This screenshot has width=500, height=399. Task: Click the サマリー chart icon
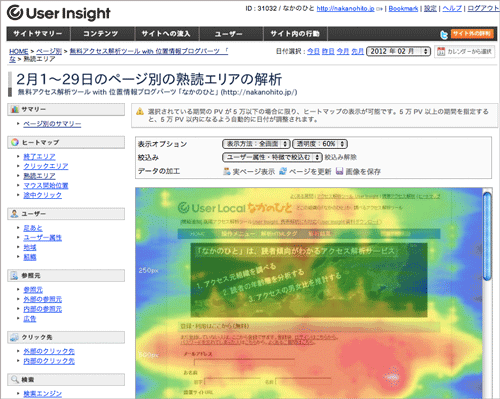(x=15, y=109)
